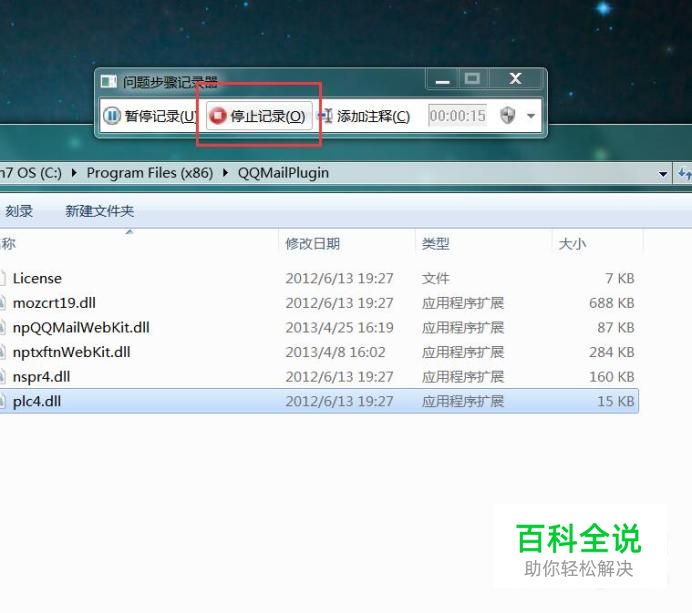
Task: Select nptxftnWebKit.dll file
Action: (71, 352)
